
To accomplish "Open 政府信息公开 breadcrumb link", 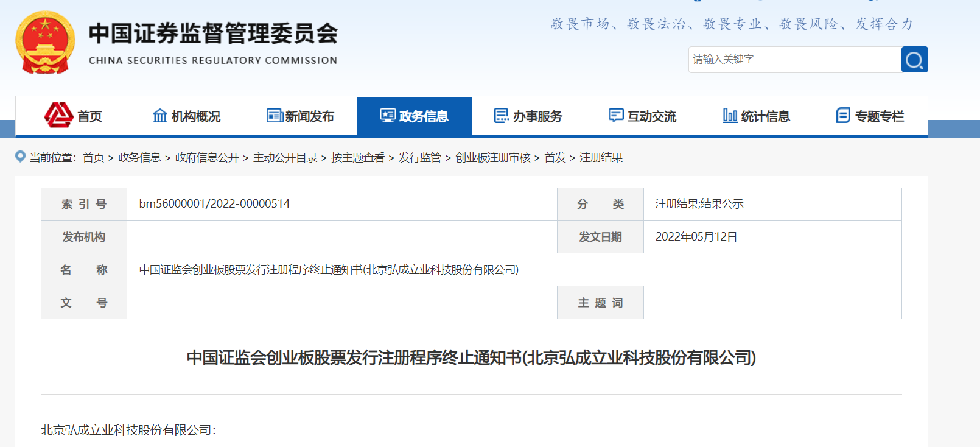I will (207, 158).
